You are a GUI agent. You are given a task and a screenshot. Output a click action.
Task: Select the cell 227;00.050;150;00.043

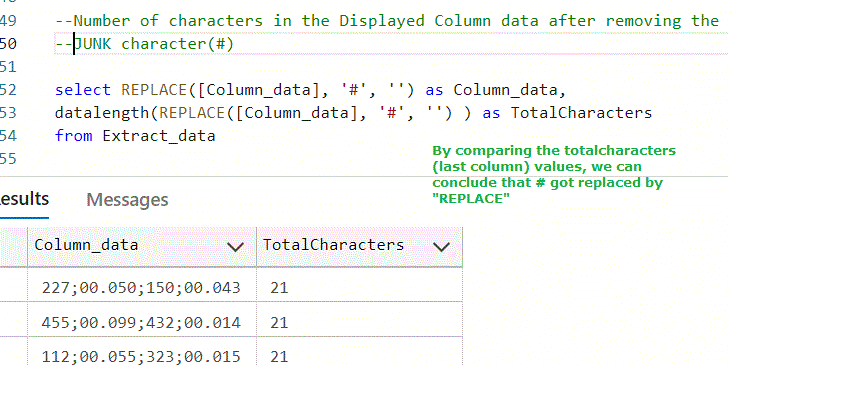coord(141,288)
